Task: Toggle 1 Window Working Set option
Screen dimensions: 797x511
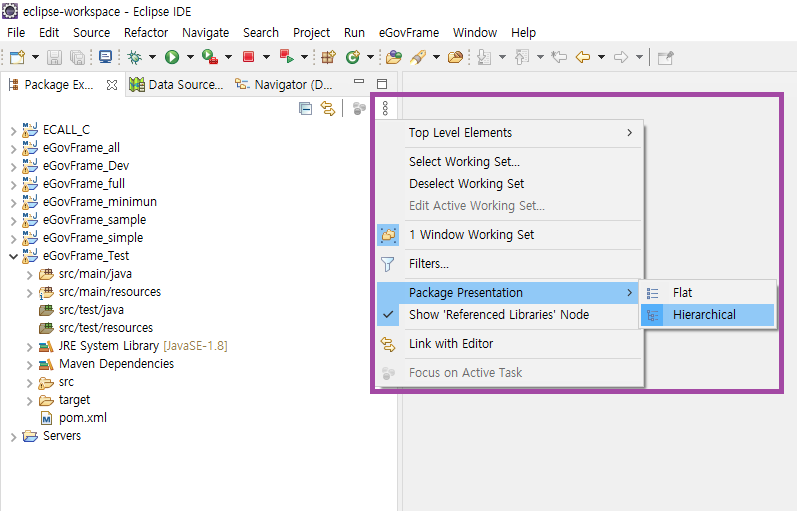Action: pyautogui.click(x=508, y=235)
